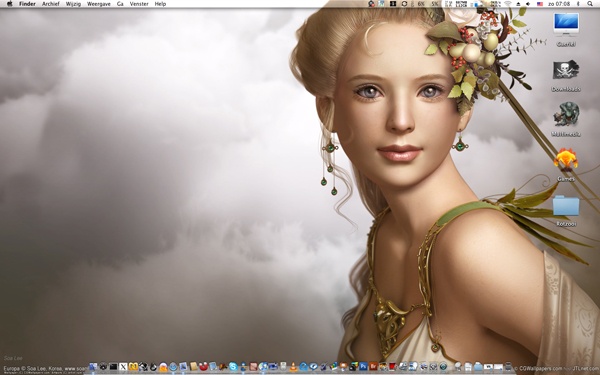Select the Multimedia desktop icon

(566, 115)
